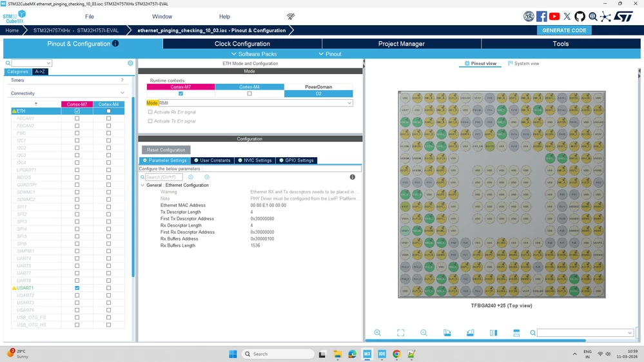Open STM32CubeIDE from the taskbar
This screenshot has width=644, height=362.
pos(382,354)
